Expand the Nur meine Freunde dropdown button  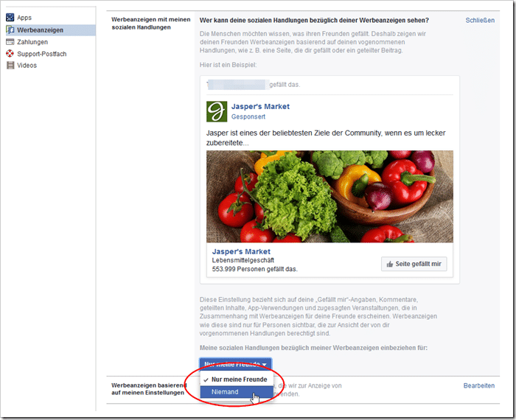tap(236, 364)
